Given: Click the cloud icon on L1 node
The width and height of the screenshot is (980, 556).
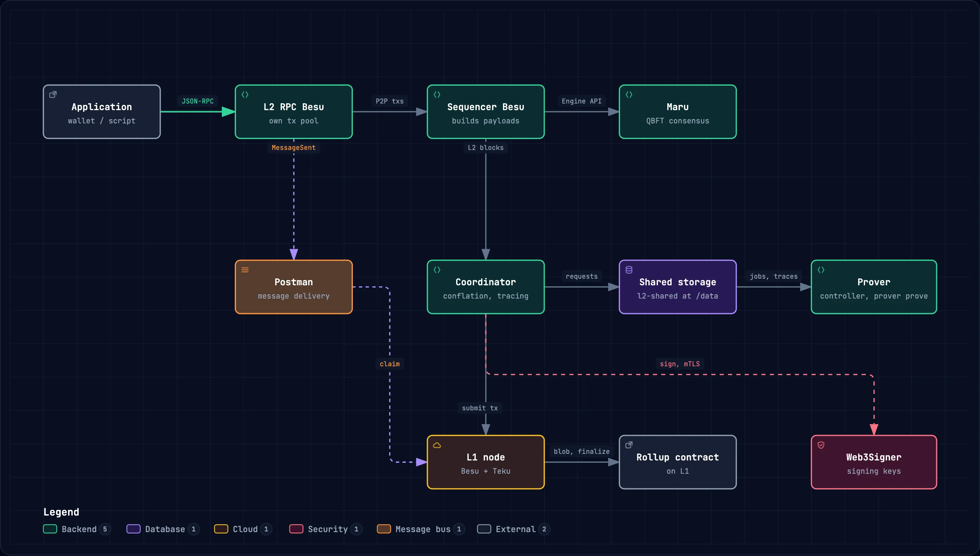Looking at the screenshot, I should (x=437, y=445).
